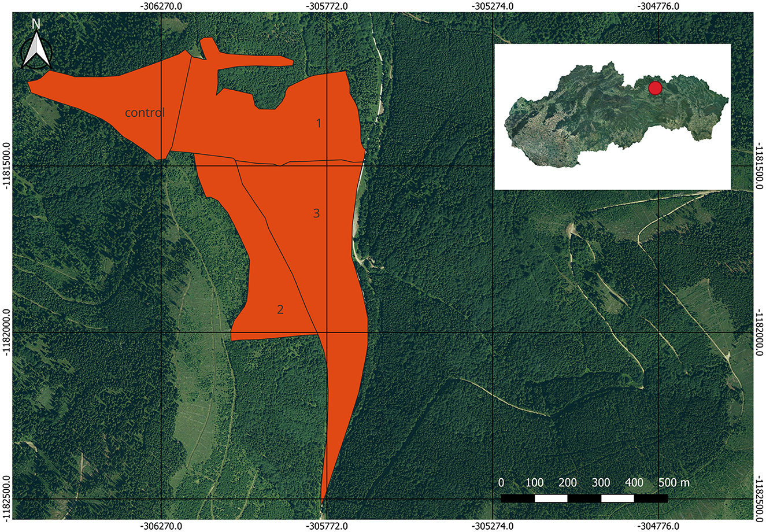Click the '0' scale bar label

pyautogui.click(x=501, y=482)
